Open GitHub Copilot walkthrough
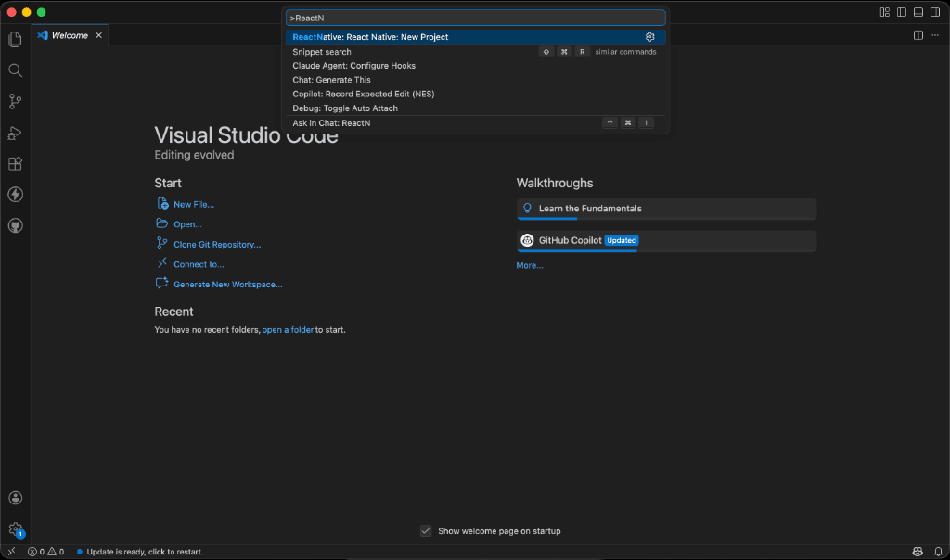The height and width of the screenshot is (560, 950). (666, 241)
